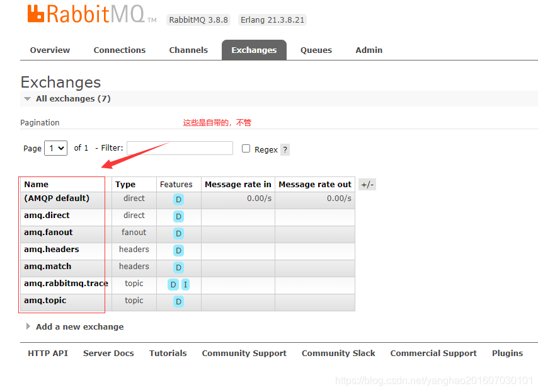
Task: Sort by Message rate out header
Action: [x=315, y=185]
